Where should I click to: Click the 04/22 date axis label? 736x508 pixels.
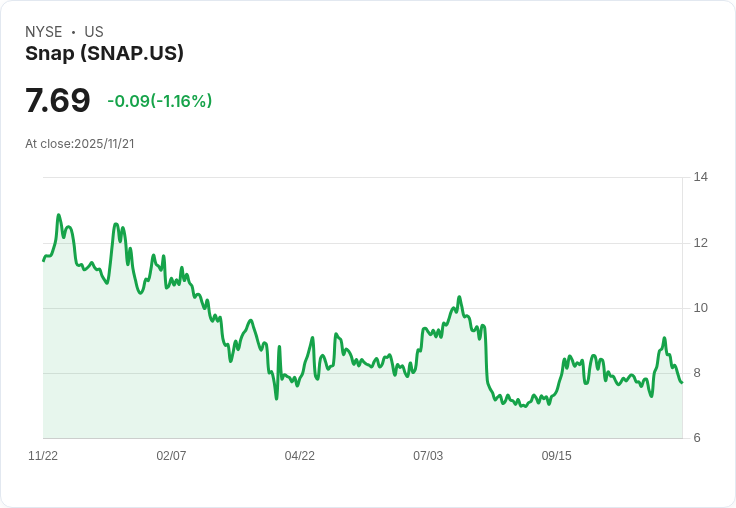click(x=299, y=456)
